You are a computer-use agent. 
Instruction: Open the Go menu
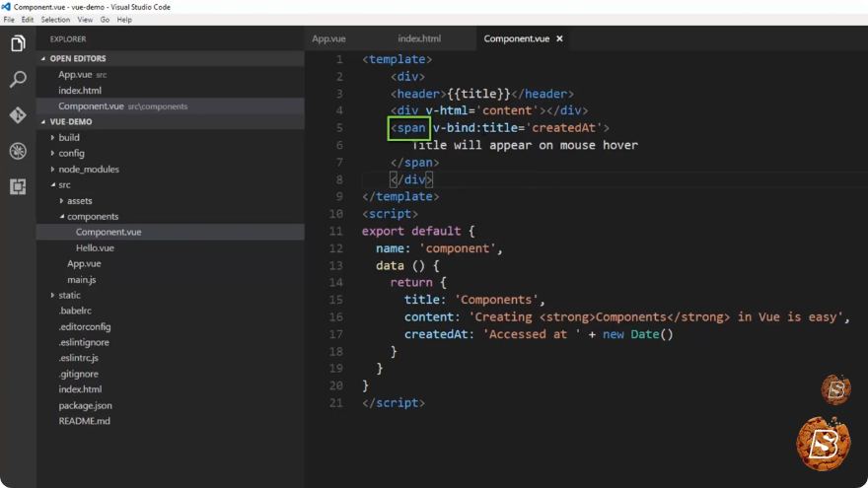point(105,20)
